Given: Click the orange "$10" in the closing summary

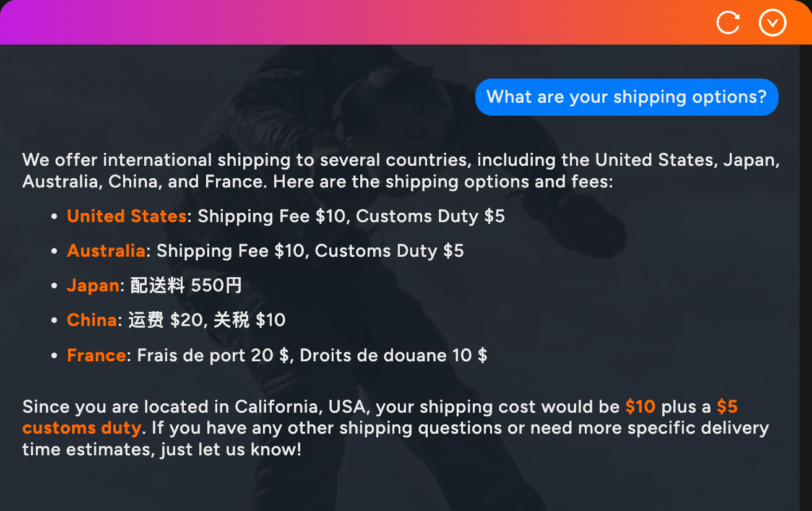Looking at the screenshot, I should [640, 406].
